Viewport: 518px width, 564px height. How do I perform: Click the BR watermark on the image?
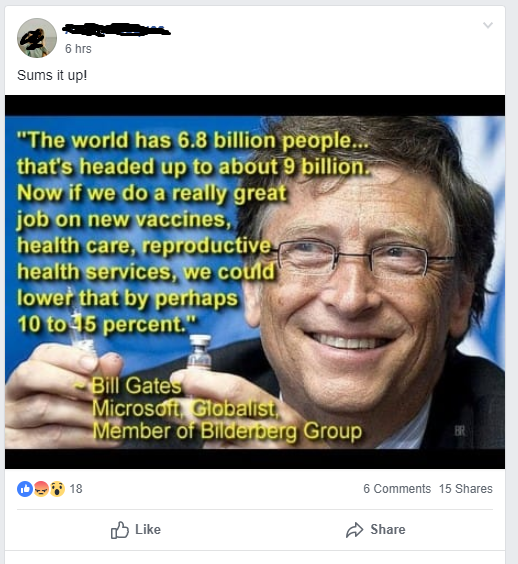[460, 431]
